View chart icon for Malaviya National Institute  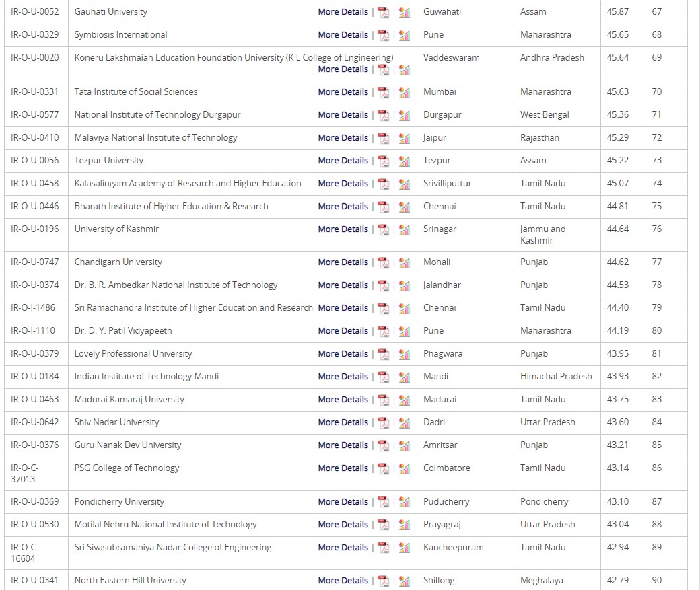(x=405, y=139)
